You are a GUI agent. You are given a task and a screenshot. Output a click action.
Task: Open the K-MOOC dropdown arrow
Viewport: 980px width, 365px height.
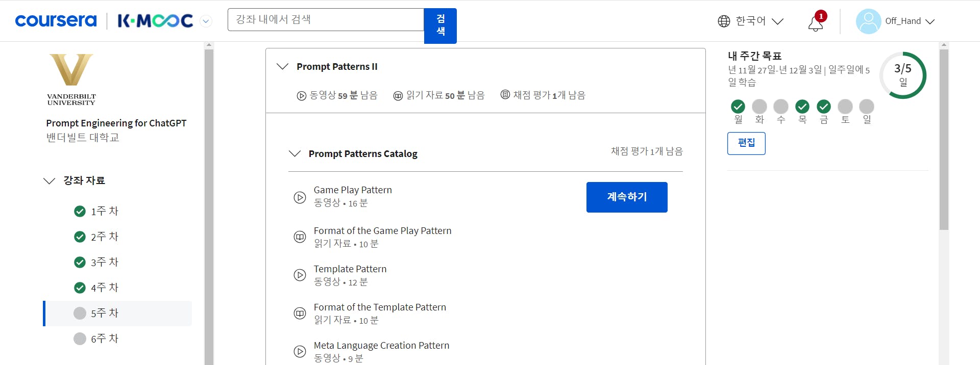pos(206,21)
